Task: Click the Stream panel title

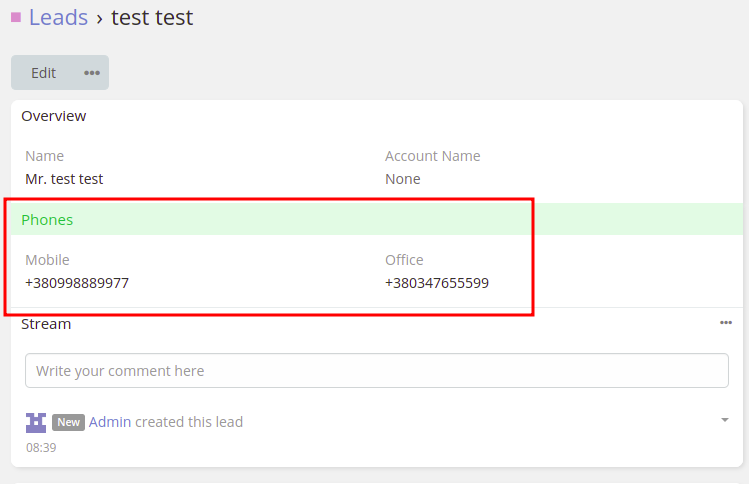Action: click(46, 324)
